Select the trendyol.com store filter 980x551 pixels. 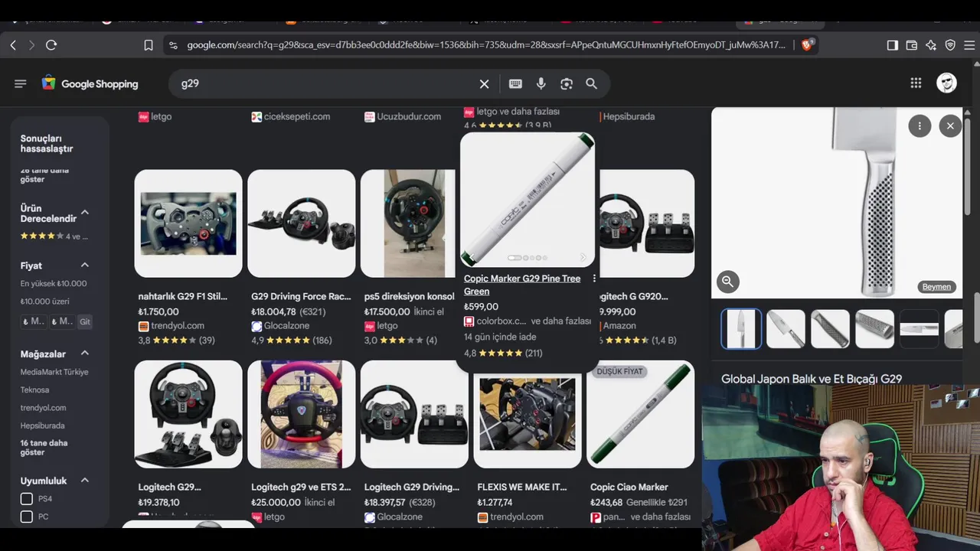[43, 408]
